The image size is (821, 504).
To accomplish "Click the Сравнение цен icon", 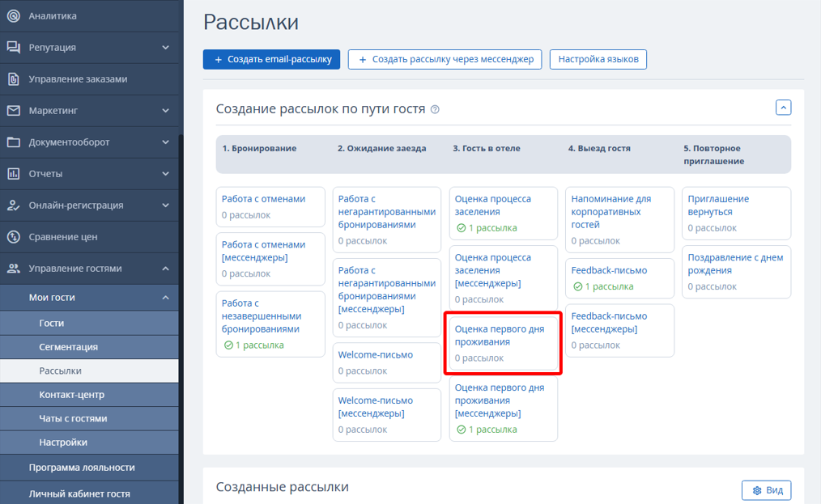I will (13, 236).
